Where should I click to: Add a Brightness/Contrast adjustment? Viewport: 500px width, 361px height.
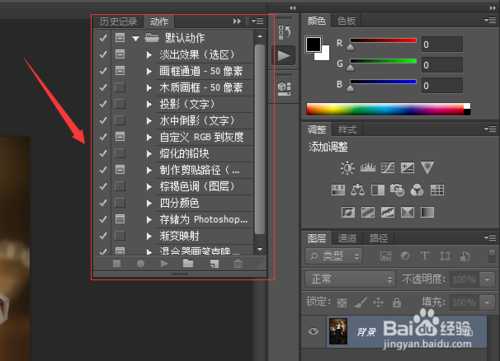click(347, 168)
